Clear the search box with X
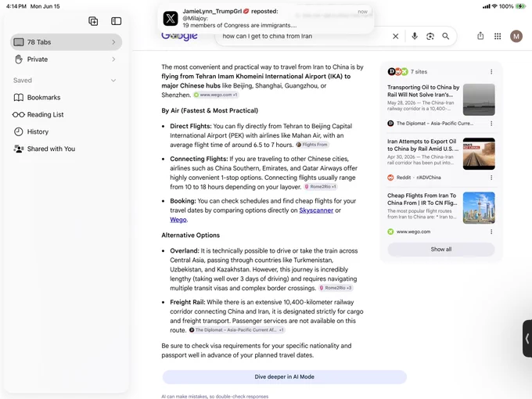This screenshot has height=399, width=532. pyautogui.click(x=396, y=36)
